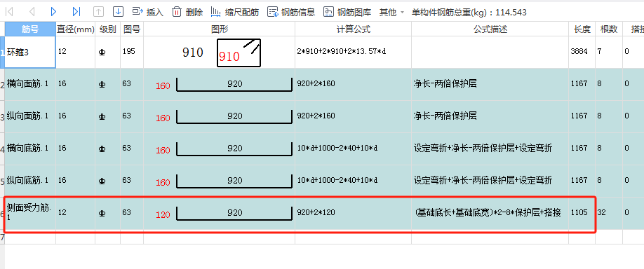Open 缩尺配筋 tool

(235, 12)
